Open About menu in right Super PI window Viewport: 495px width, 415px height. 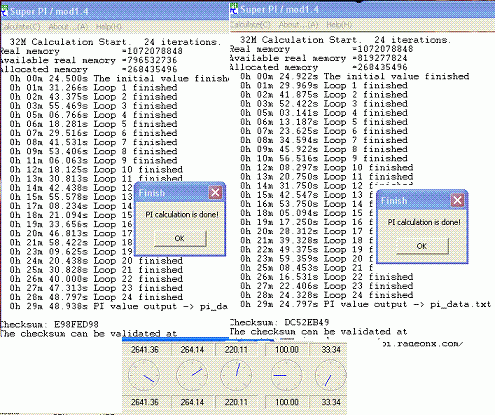pos(298,25)
